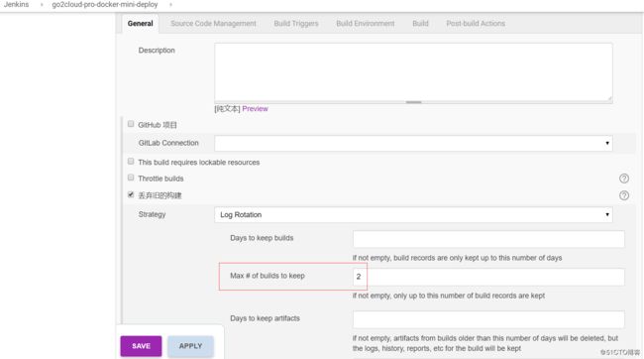Open the GitLab Connection dropdown

tap(413, 143)
